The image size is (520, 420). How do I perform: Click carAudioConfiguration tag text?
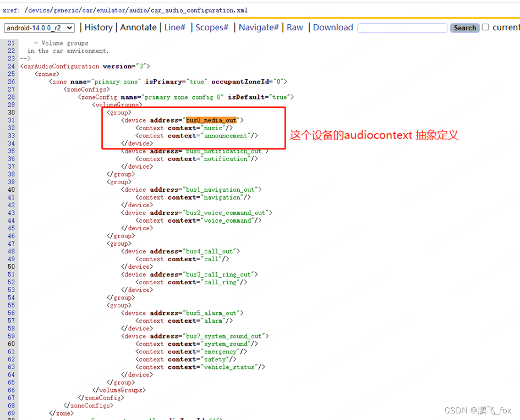tap(61, 67)
